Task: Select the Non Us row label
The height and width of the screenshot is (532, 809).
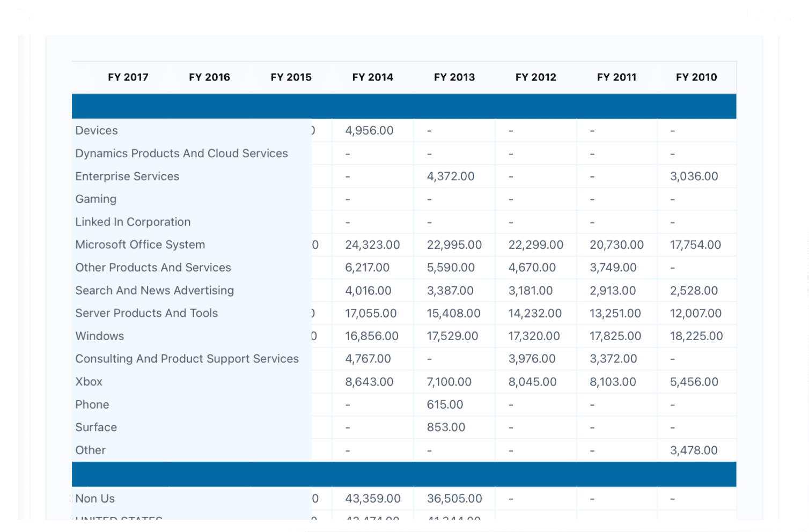Action: (x=95, y=499)
